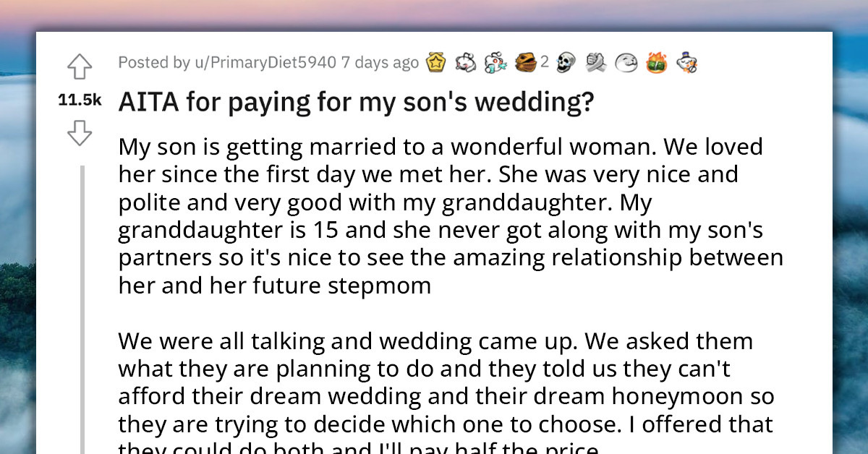Image resolution: width=868 pixels, height=454 pixels.
Task: Click the Bravo Grande award showing count 2
Action: click(526, 63)
